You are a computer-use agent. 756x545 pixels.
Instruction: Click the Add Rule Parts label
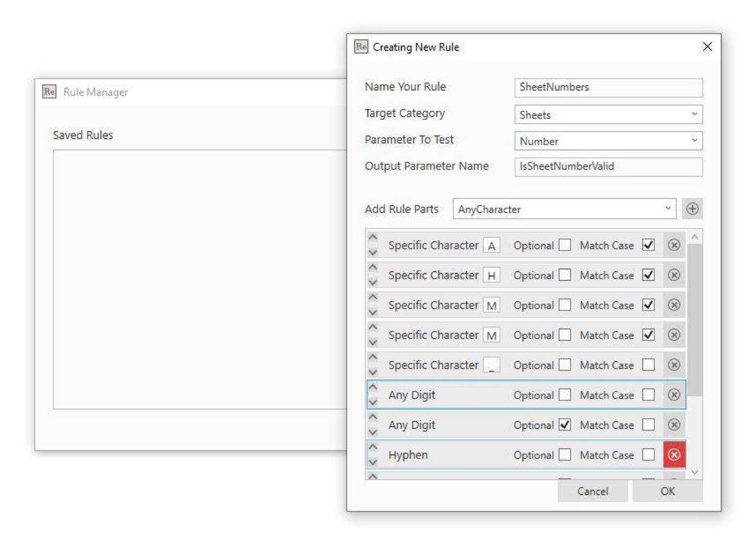point(402,209)
